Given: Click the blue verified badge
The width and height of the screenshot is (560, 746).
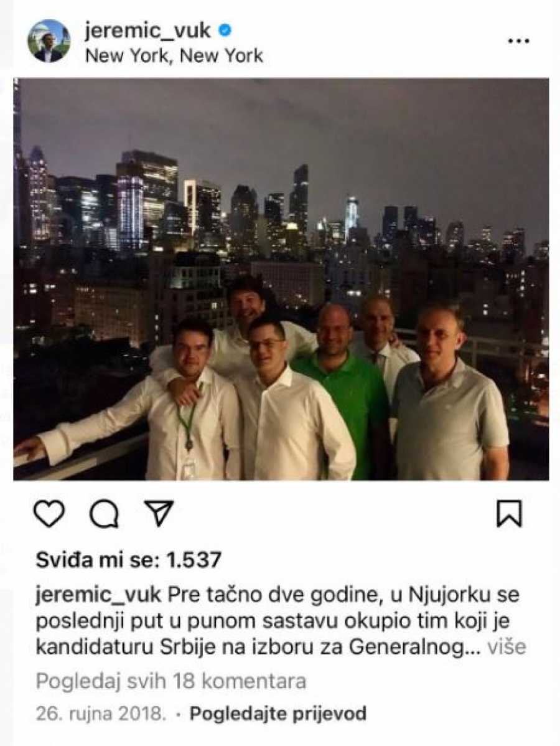Looking at the screenshot, I should pos(225,31).
